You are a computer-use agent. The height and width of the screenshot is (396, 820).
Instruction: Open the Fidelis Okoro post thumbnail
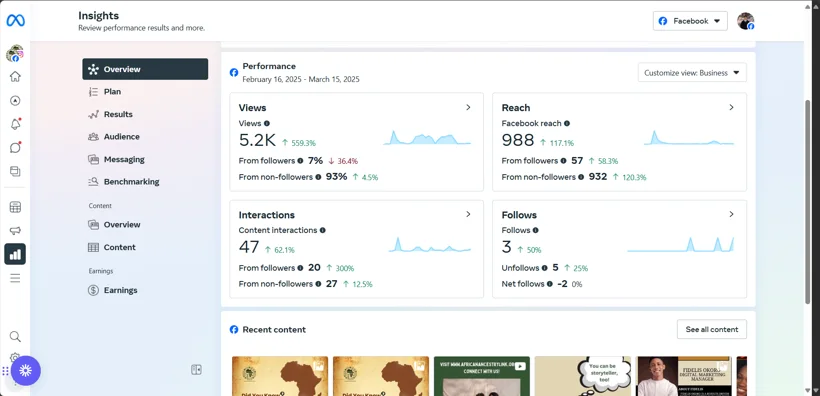pyautogui.click(x=684, y=376)
